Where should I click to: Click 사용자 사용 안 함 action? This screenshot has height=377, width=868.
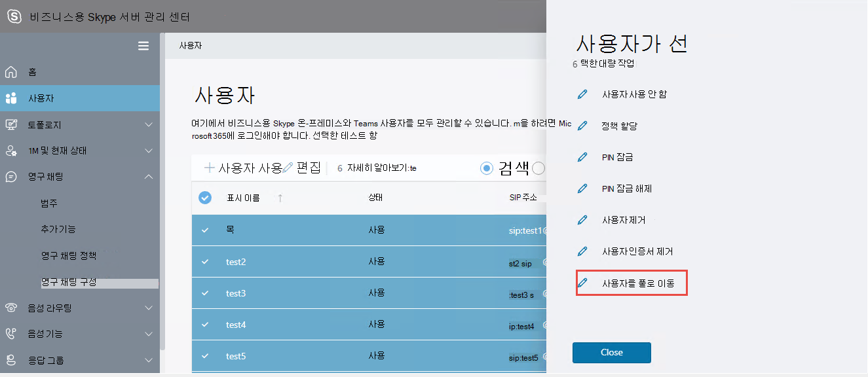tap(635, 94)
